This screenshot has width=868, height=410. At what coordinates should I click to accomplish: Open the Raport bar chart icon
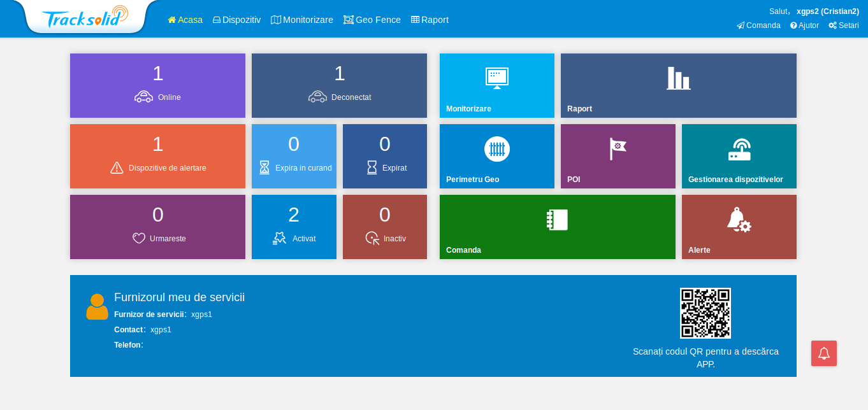(x=678, y=78)
